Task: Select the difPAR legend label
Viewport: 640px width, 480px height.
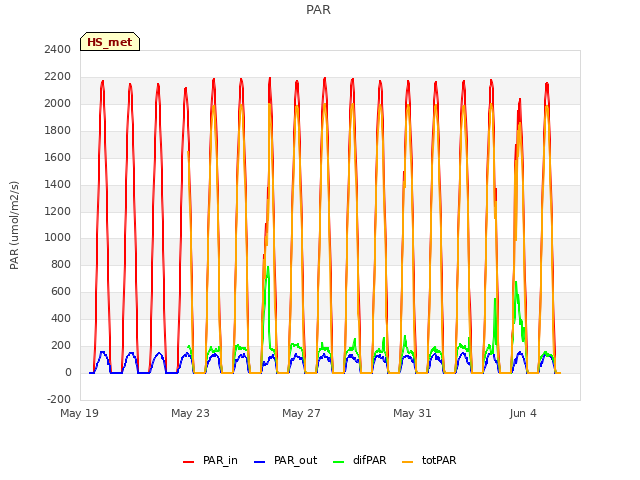Action: point(369,460)
